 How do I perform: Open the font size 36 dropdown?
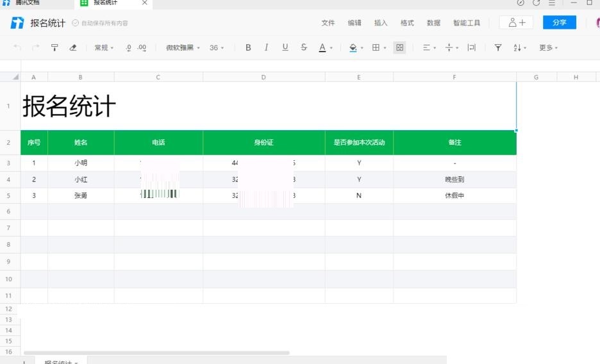217,47
